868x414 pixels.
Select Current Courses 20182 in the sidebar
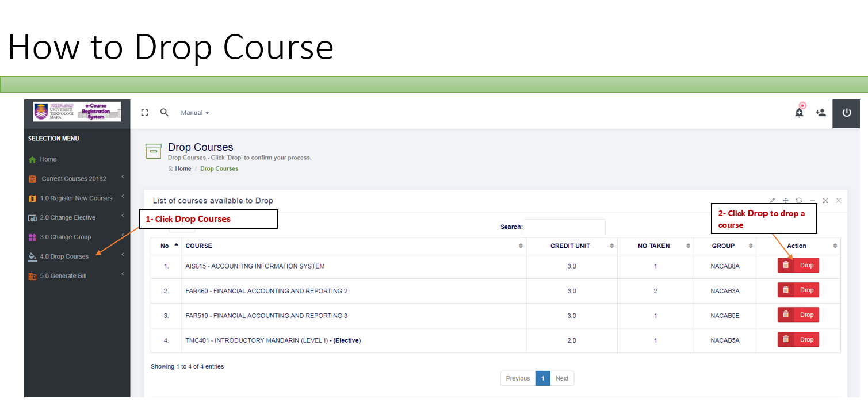tap(74, 178)
